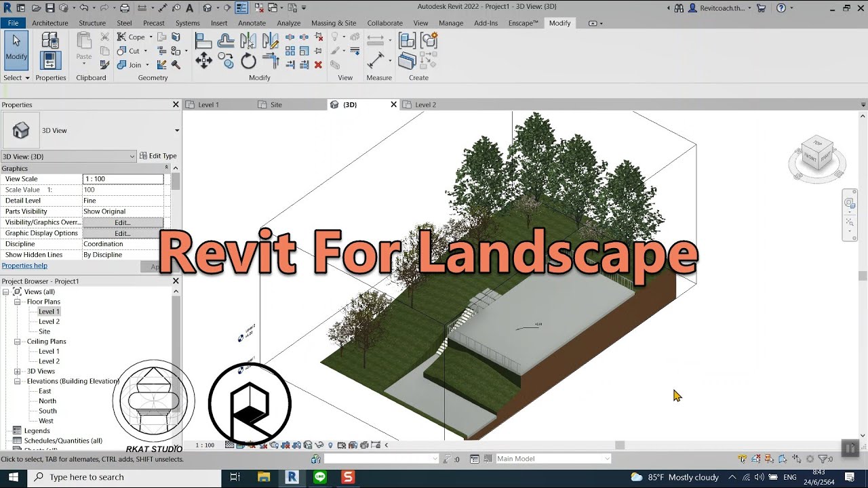
Task: Open the Architecture ribbon tab
Action: coord(50,23)
